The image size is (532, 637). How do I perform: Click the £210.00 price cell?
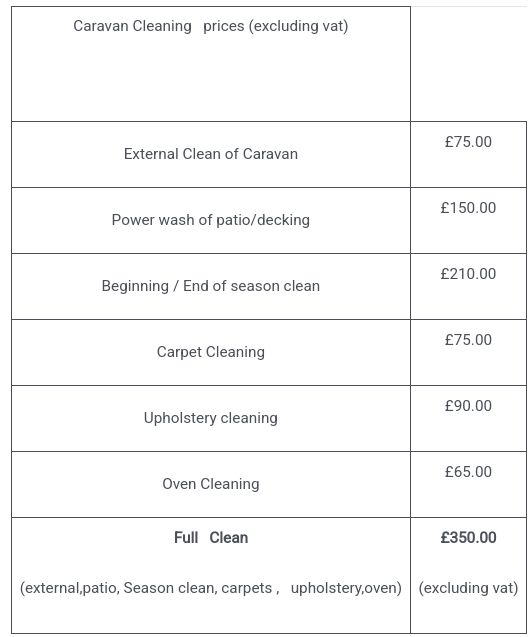pos(468,286)
